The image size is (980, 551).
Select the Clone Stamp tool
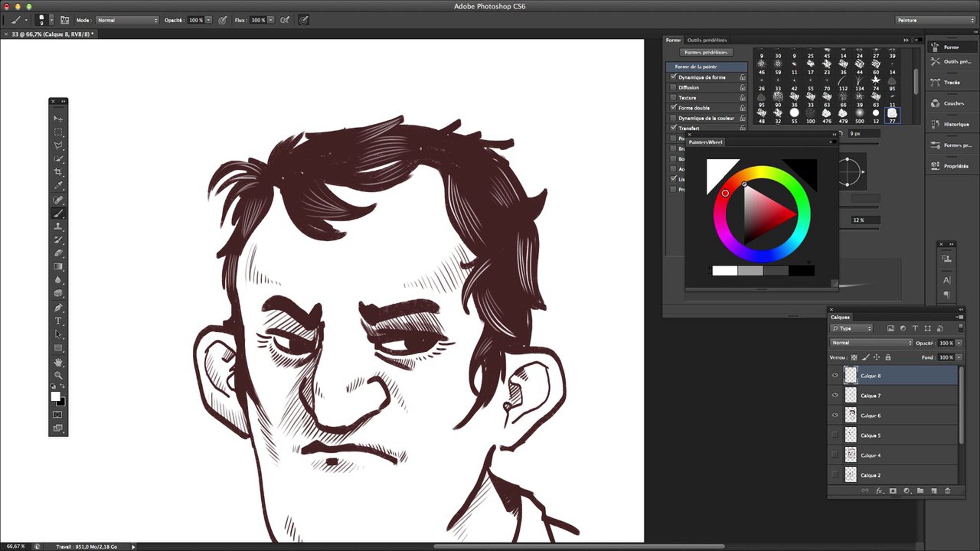coord(58,226)
